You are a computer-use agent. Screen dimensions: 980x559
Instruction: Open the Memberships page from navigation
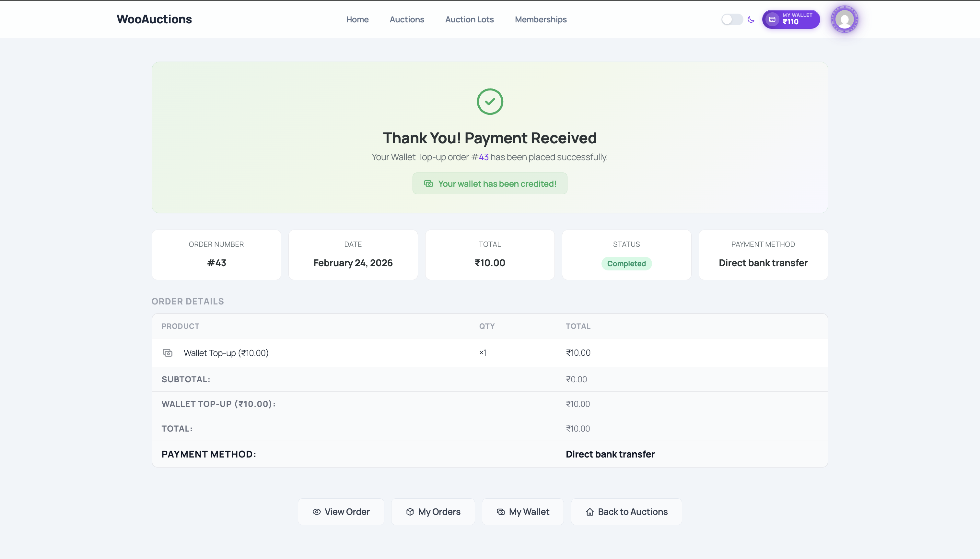(x=541, y=19)
